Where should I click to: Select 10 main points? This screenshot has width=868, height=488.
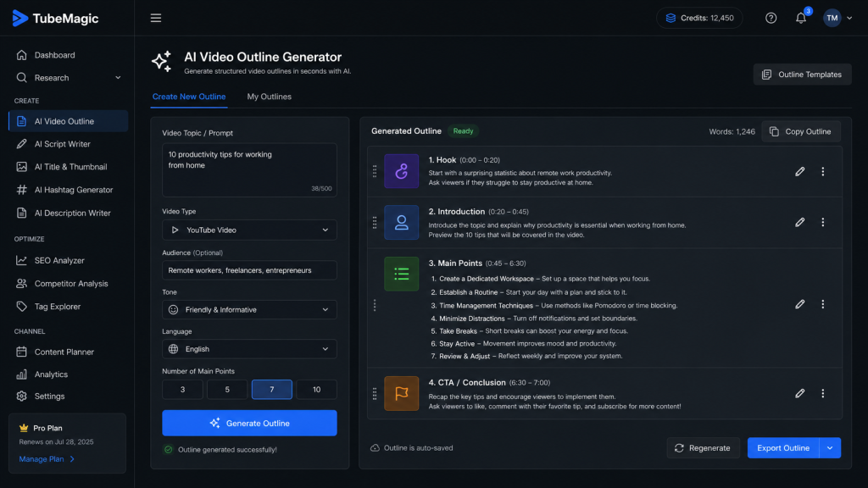pyautogui.click(x=317, y=390)
